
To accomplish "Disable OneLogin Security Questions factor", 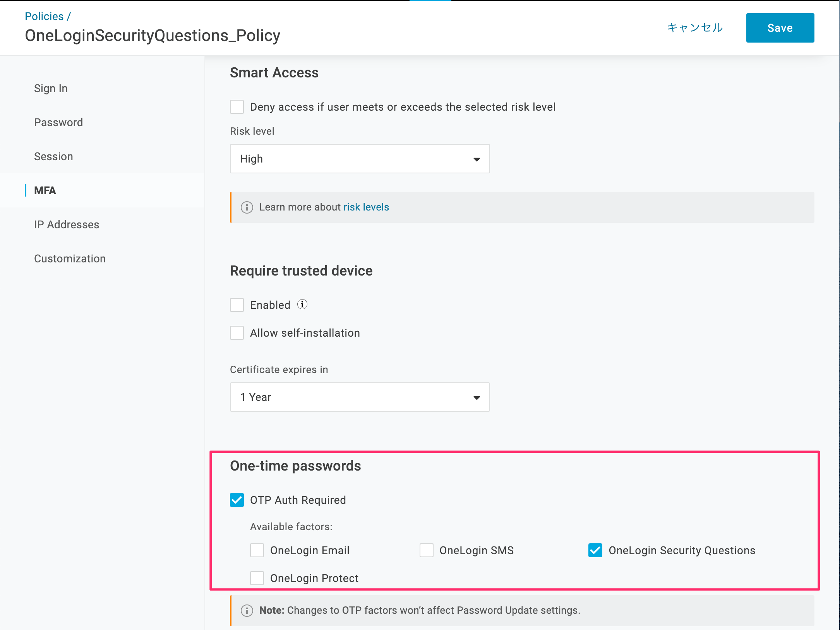I will [595, 550].
